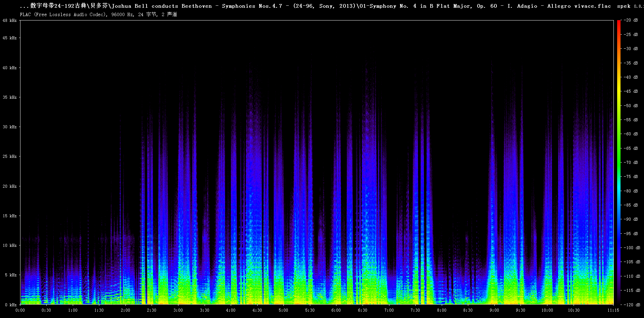The width and height of the screenshot is (644, 318).
Task: Click the 0 kHz frequency label
Action: [x=11, y=305]
